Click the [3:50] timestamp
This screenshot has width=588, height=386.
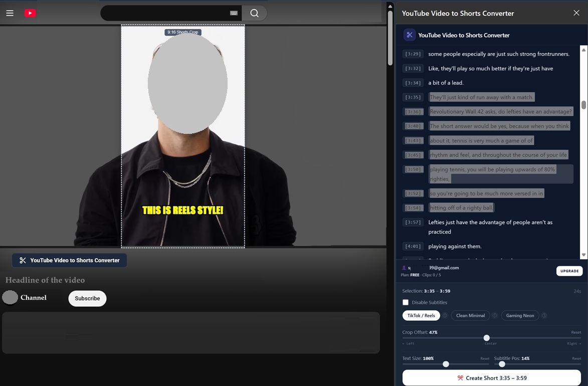point(413,169)
